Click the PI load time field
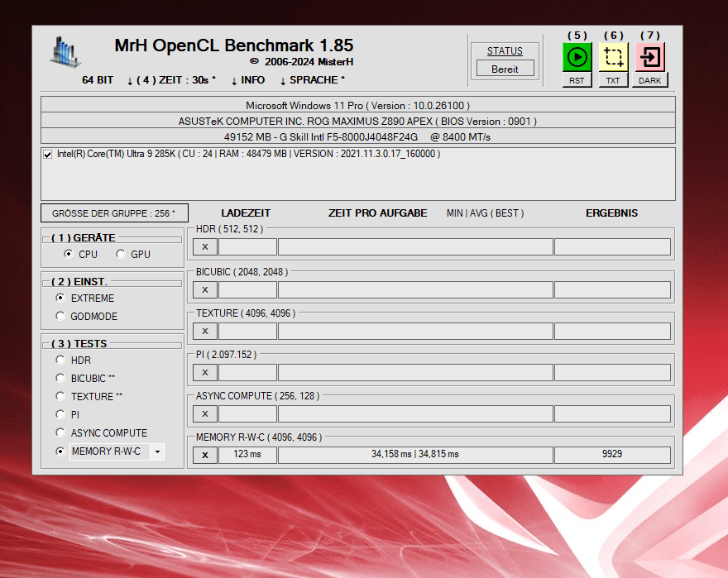The height and width of the screenshot is (578, 728). pyautogui.click(x=247, y=372)
